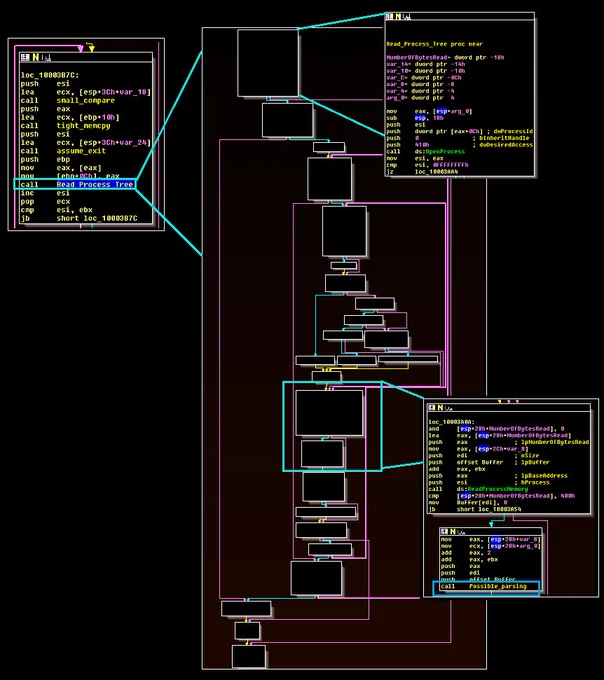Click the 'push 0' line commented bInheritHandle
The width and height of the screenshot is (604, 680).
(458, 138)
